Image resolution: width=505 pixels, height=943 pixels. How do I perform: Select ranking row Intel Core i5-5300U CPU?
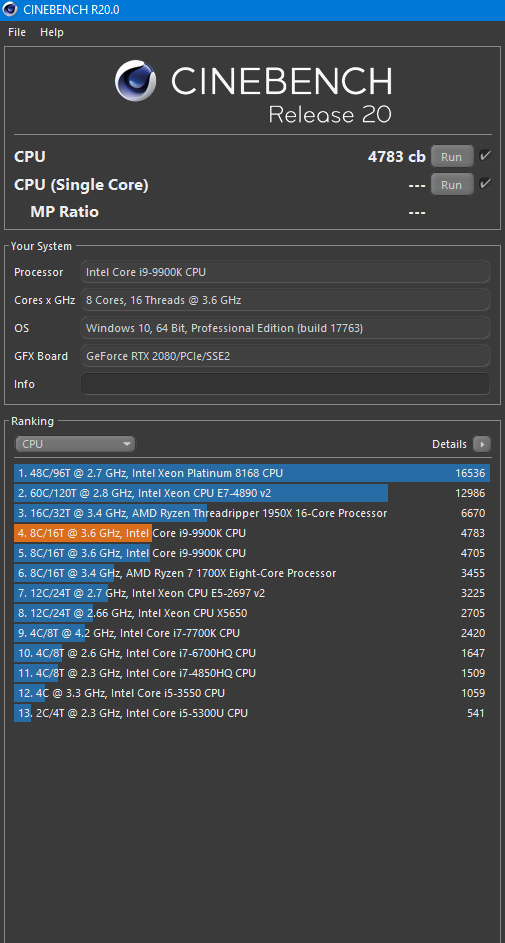tap(252, 713)
